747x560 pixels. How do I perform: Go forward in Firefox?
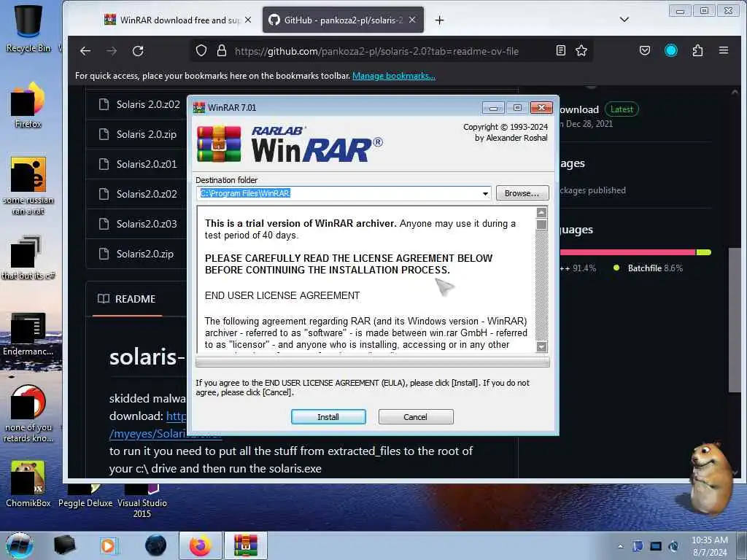[x=112, y=51]
